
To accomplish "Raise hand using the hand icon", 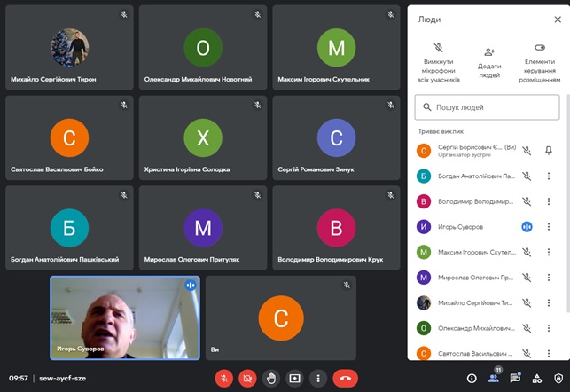I will coord(271,378).
